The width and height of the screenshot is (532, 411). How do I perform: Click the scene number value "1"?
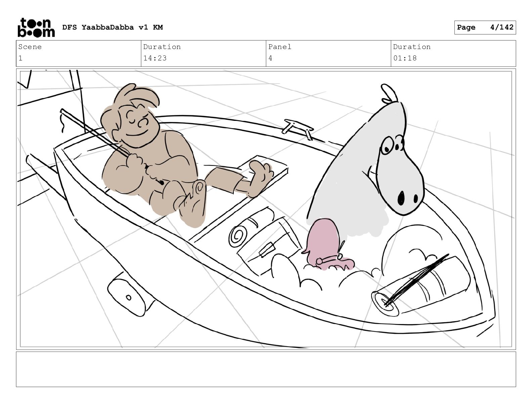tap(20, 58)
